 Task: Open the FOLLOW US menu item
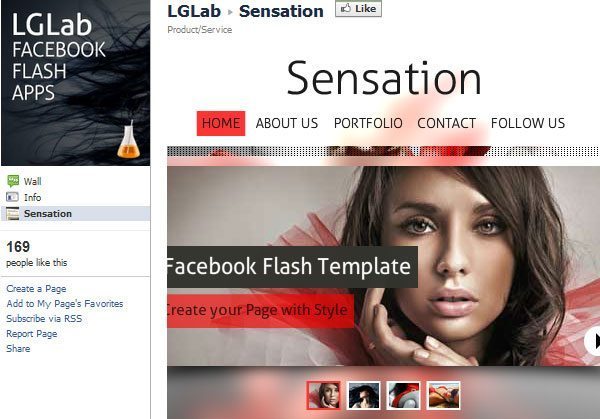pos(528,123)
